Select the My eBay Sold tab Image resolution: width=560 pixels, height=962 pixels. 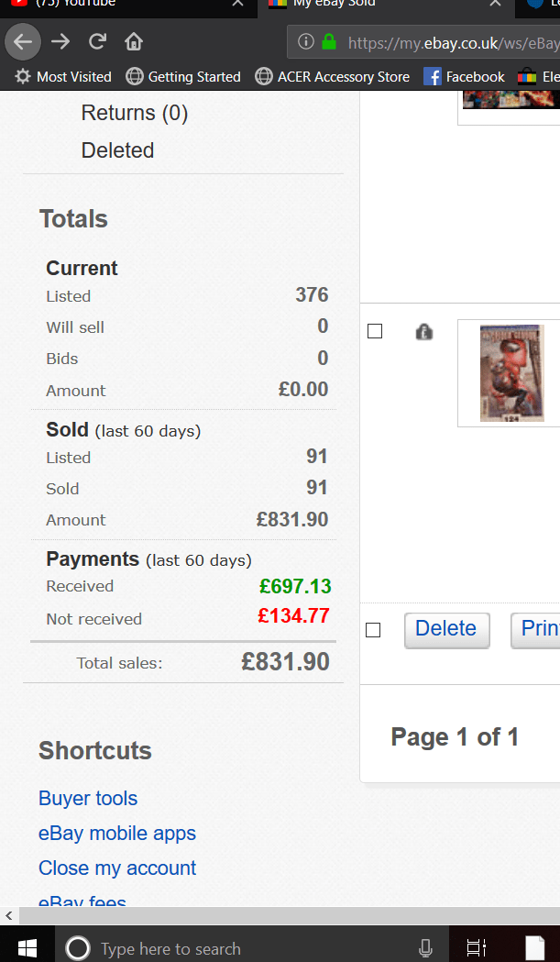click(x=357, y=4)
